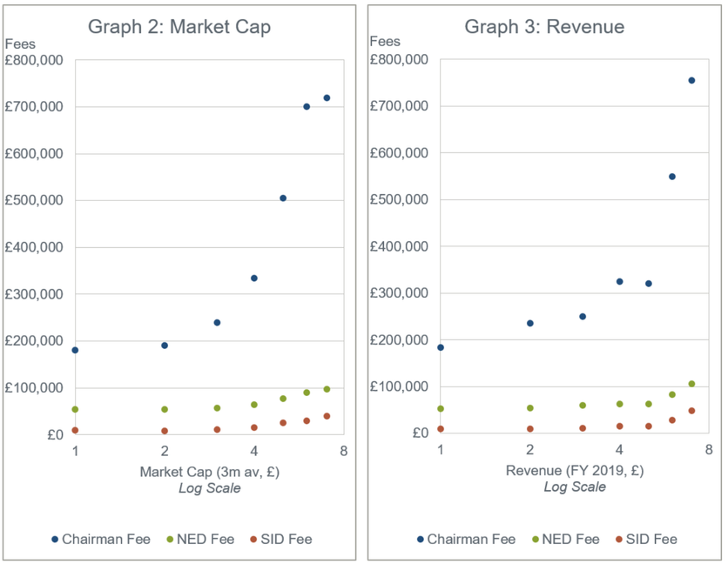Click '£700,000' tick label in Graph 3
The image size is (728, 564).
[x=399, y=106]
